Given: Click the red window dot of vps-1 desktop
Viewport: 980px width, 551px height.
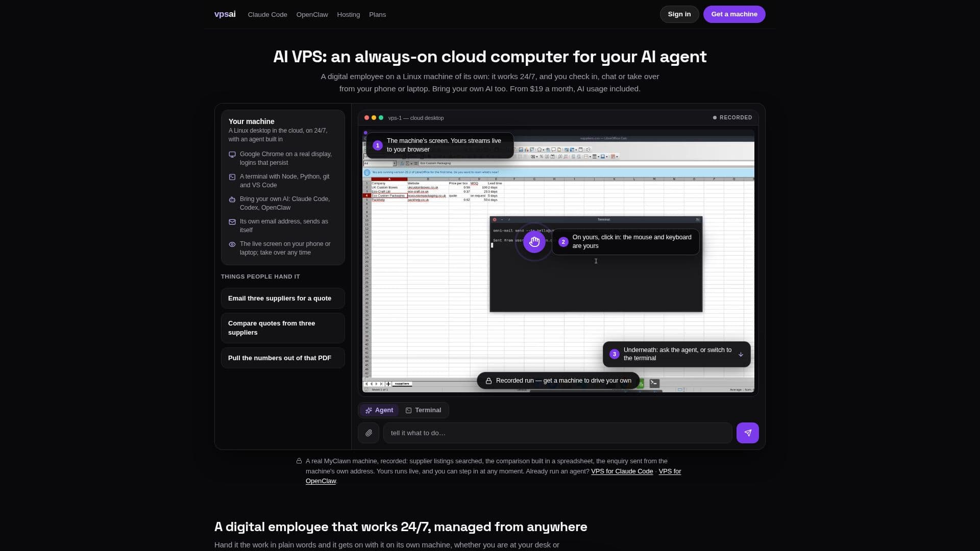Looking at the screenshot, I should tap(366, 118).
